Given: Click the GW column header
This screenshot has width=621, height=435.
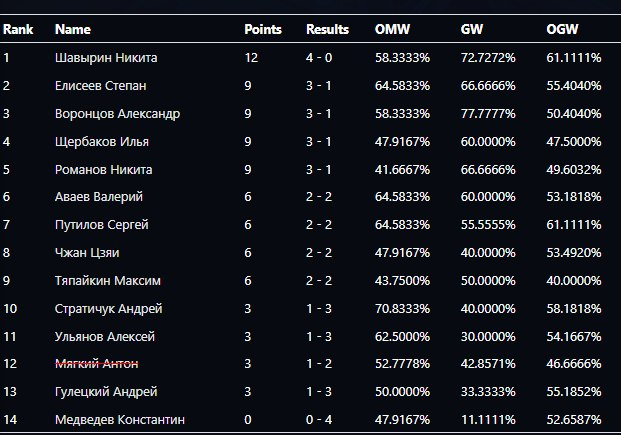Looking at the screenshot, I should (471, 30).
